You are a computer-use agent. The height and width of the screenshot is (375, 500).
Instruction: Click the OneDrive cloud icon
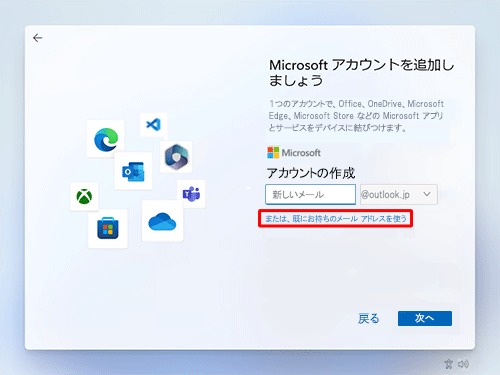[162, 222]
